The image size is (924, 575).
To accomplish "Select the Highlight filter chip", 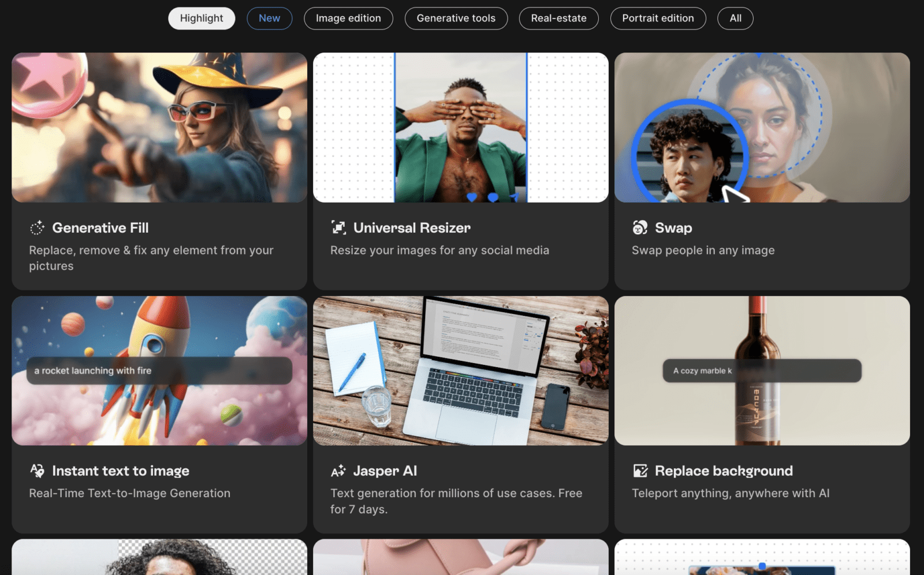I will pyautogui.click(x=201, y=18).
